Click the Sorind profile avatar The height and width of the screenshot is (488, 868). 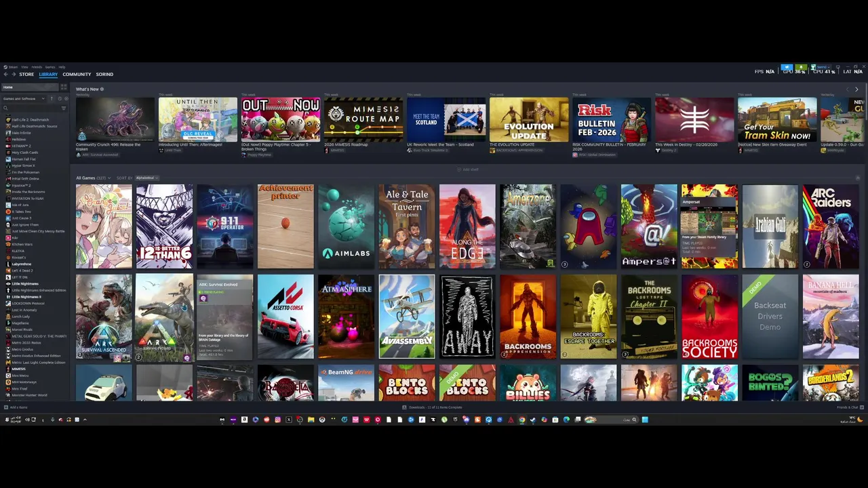pos(814,67)
